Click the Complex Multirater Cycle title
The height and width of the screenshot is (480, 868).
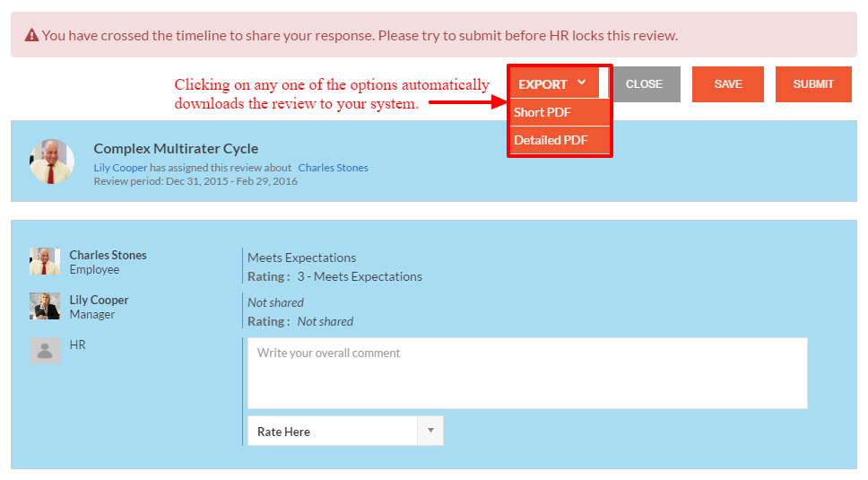[176, 148]
